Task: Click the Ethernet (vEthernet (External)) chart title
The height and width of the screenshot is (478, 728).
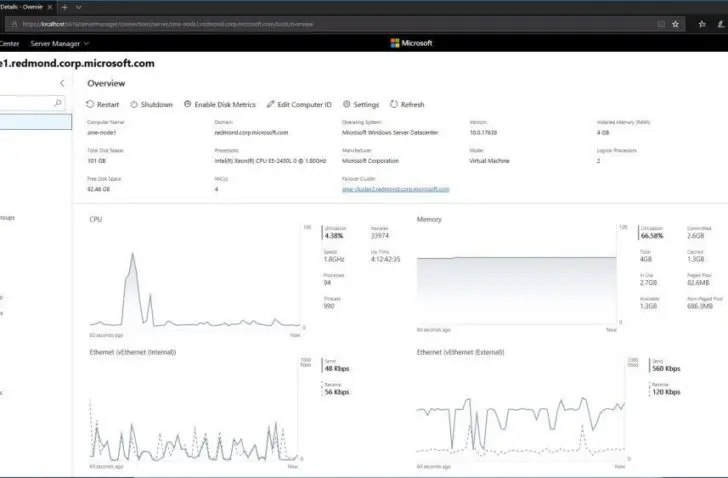Action: coord(460,352)
